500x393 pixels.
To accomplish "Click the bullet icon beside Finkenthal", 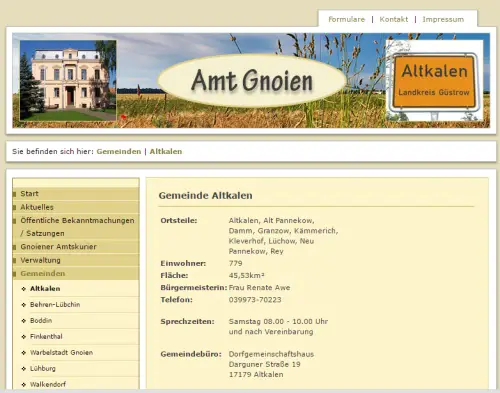I will click(23, 337).
